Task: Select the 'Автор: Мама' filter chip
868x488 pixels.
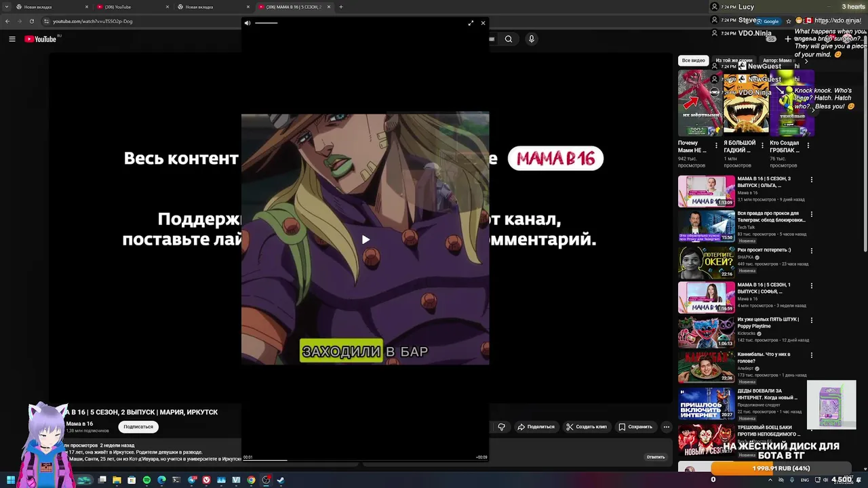Action: click(x=777, y=60)
